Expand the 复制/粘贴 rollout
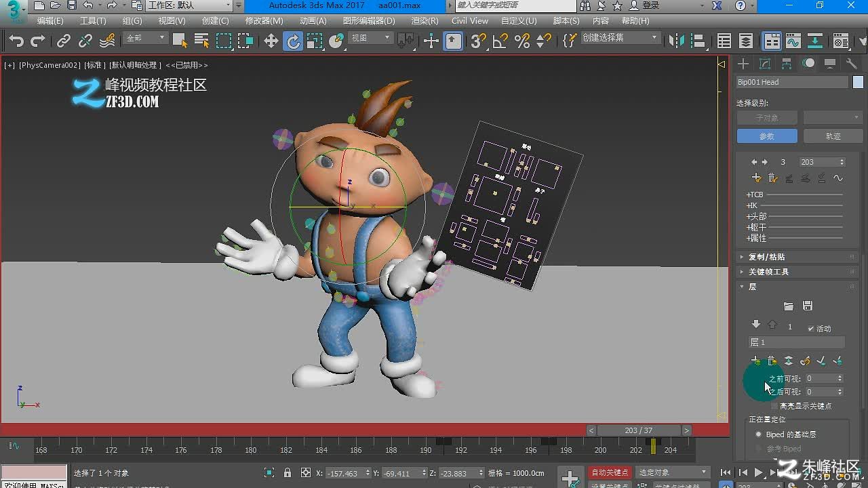This screenshot has width=868, height=488. (797, 257)
